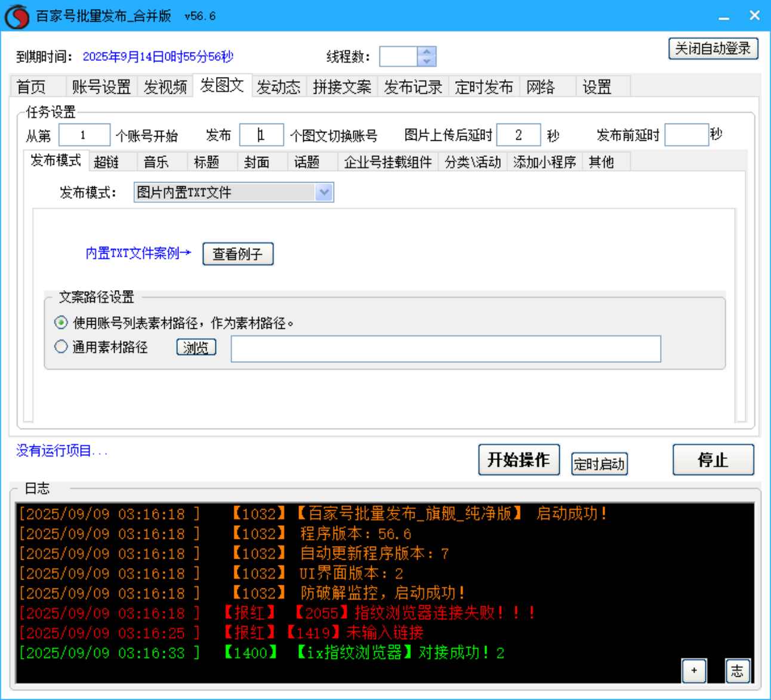
Task: Switch to the 话题 sub-tab
Action: pyautogui.click(x=309, y=162)
